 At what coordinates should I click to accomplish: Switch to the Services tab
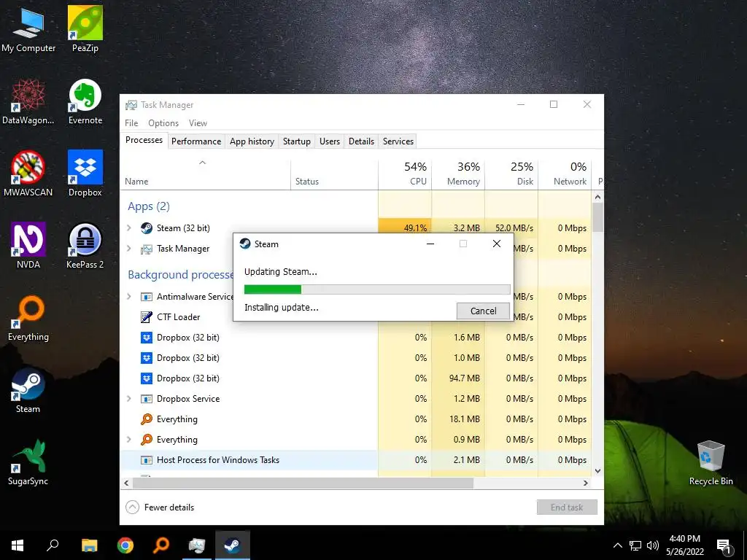click(398, 141)
